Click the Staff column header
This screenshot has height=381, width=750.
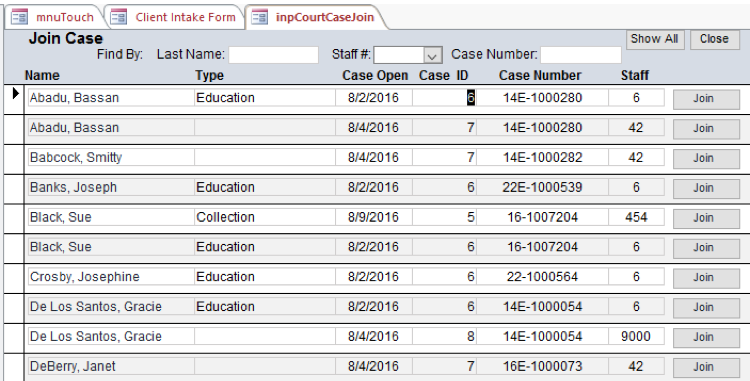pyautogui.click(x=635, y=76)
